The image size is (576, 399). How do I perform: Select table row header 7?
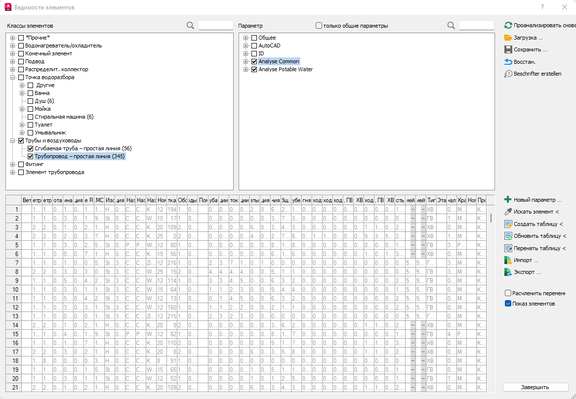coord(14,263)
